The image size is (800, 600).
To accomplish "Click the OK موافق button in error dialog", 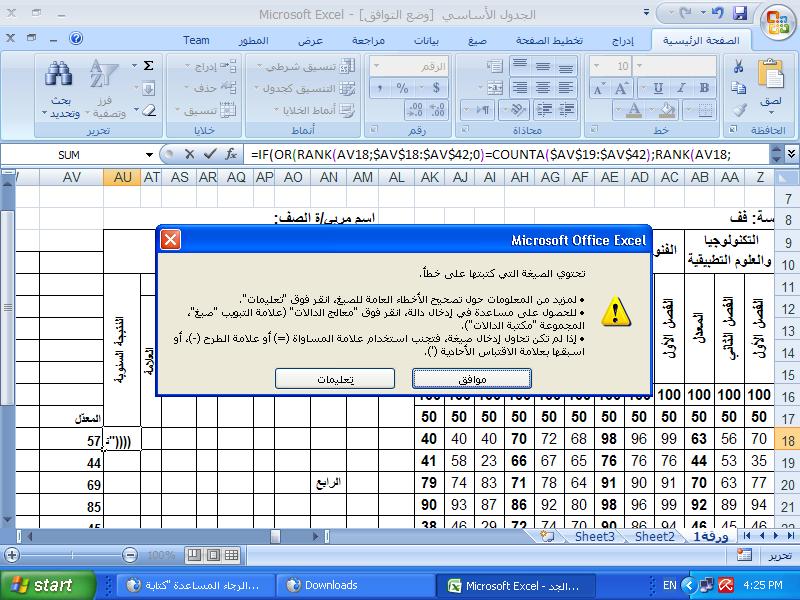I will (472, 379).
